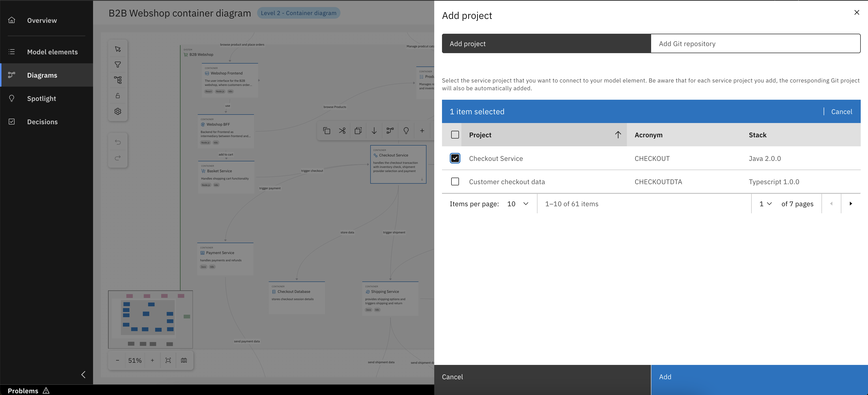Click the hierarchy tree view icon
The height and width of the screenshot is (395, 868).
(x=118, y=80)
